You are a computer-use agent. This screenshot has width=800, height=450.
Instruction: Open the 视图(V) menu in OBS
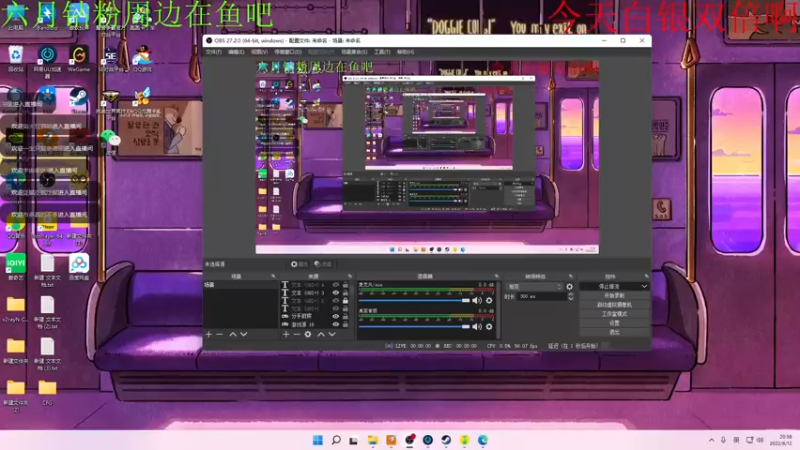[259, 52]
